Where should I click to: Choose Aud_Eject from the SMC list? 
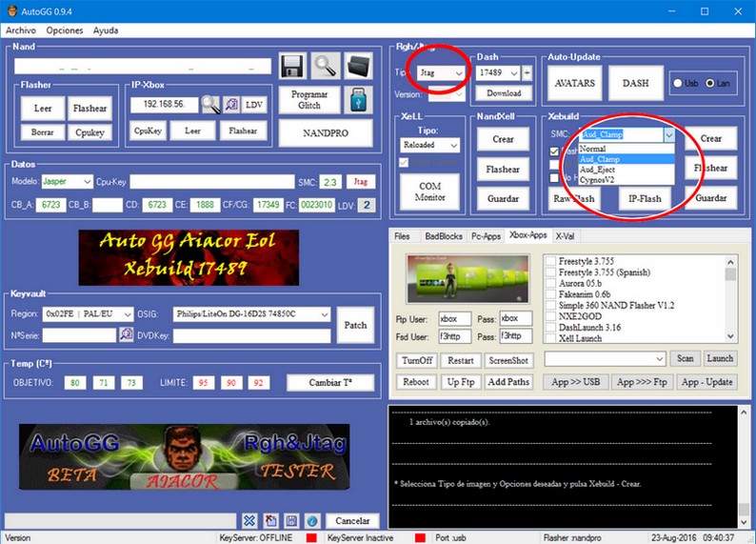tap(627, 170)
